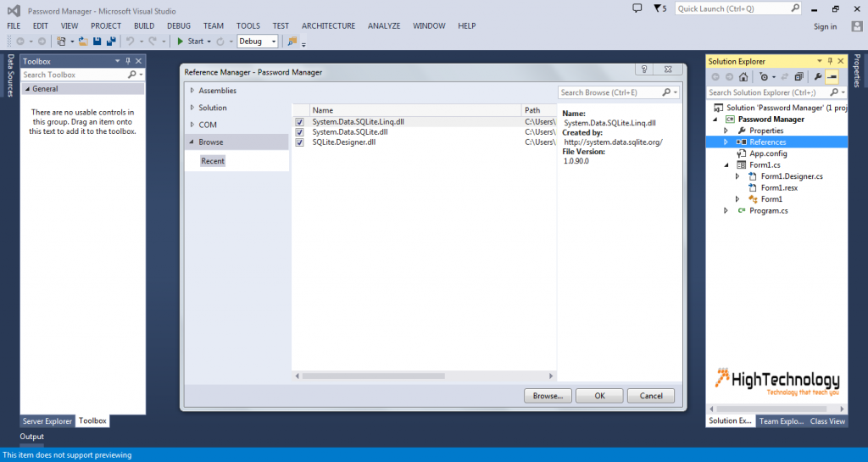868x462 pixels.
Task: Expand the References node arrow
Action: click(726, 142)
